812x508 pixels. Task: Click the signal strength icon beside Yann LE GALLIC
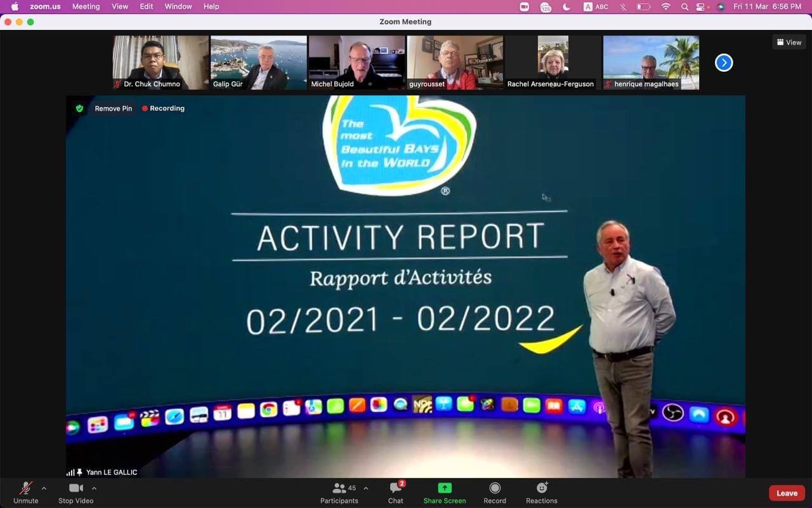coord(70,472)
